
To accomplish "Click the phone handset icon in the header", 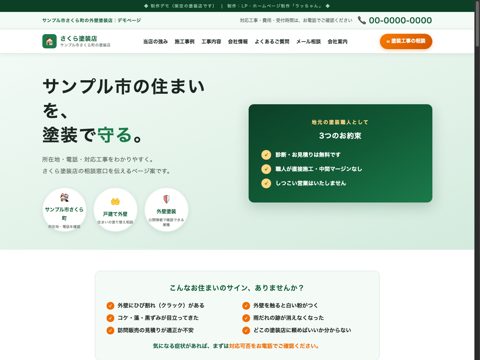I will [362, 20].
